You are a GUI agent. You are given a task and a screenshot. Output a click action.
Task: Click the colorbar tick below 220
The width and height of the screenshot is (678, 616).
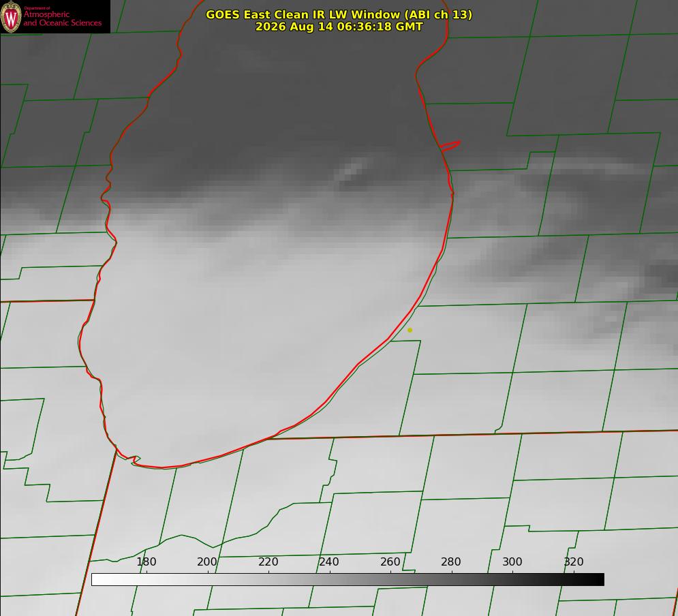[x=269, y=572]
